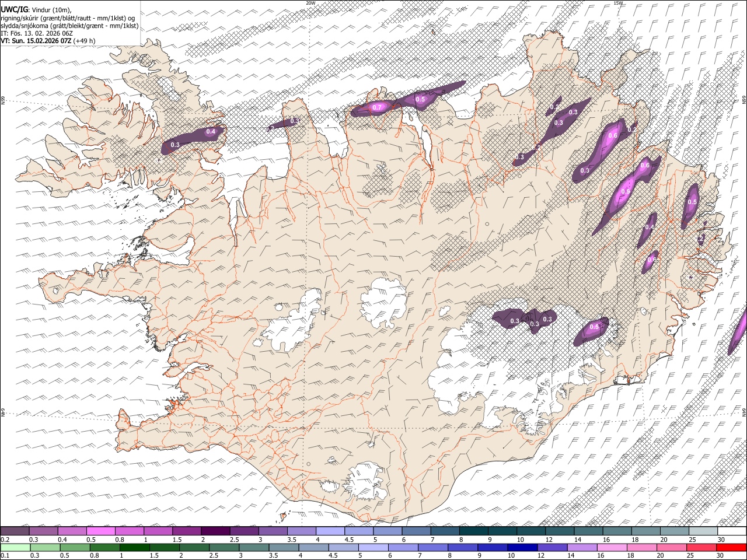Click the 0.4 snowfall value in the Westfjords
This screenshot has height=560, width=747.
(x=211, y=132)
